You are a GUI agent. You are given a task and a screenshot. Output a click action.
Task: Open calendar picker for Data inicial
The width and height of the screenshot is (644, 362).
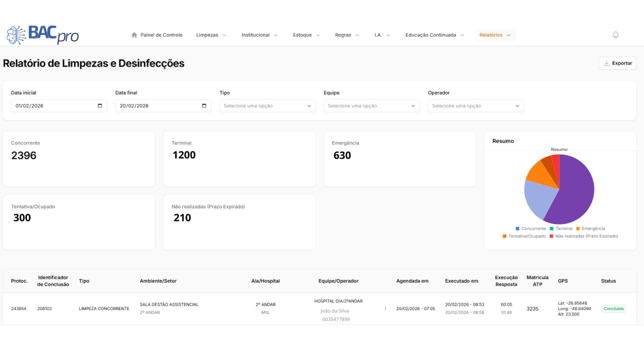(x=100, y=106)
